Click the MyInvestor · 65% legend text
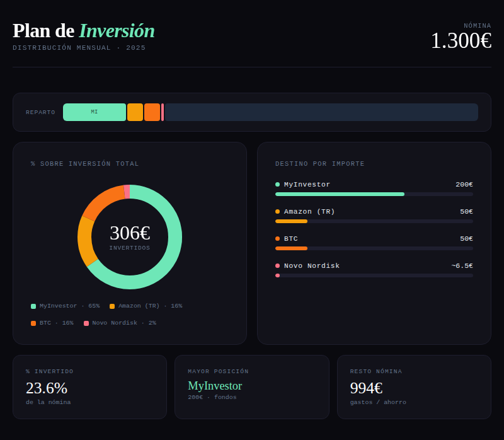504x440 pixels. pos(70,306)
